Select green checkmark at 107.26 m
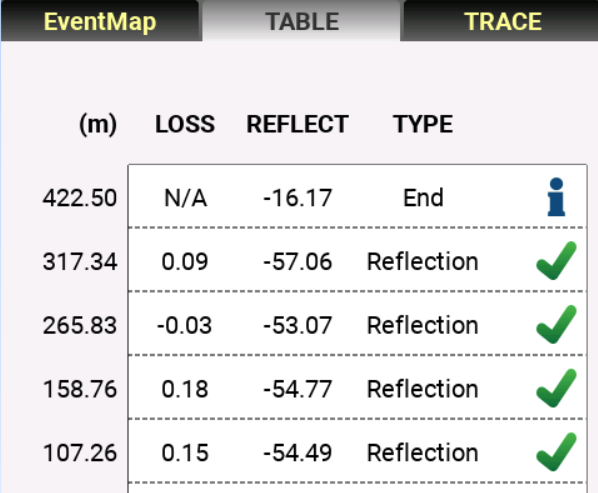 556,452
